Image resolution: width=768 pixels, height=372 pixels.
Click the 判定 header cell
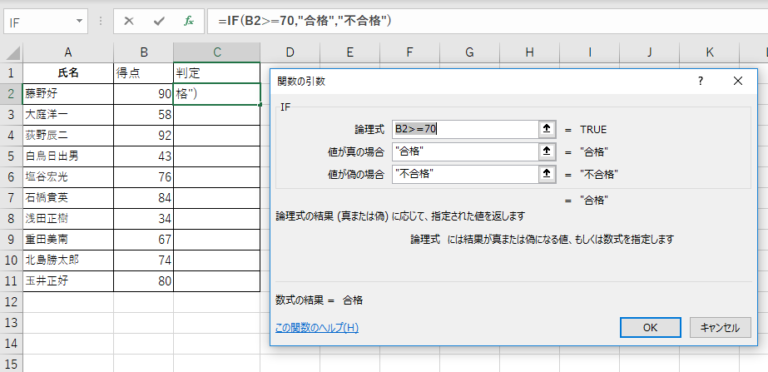pyautogui.click(x=217, y=73)
